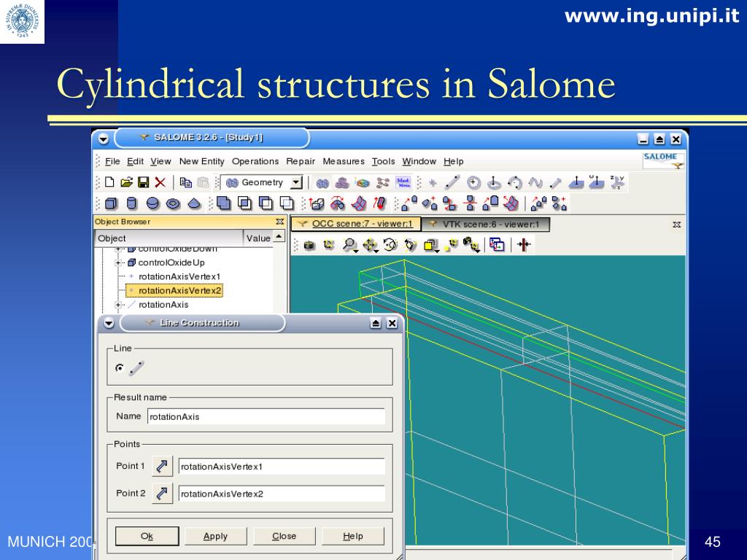
Task: Click the Object Browser scroll up arrow
Action: pos(279,236)
